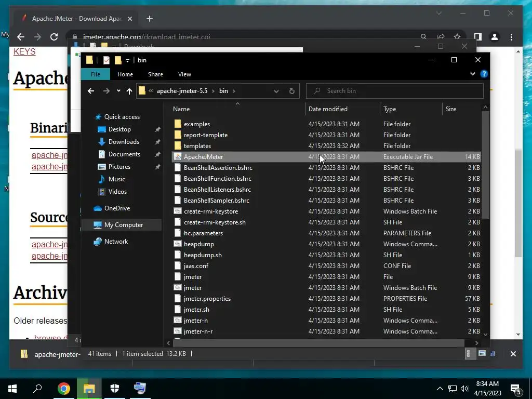532x399 pixels.
Task: Select the jmeter-n-r command file icon
Action: coord(178,331)
